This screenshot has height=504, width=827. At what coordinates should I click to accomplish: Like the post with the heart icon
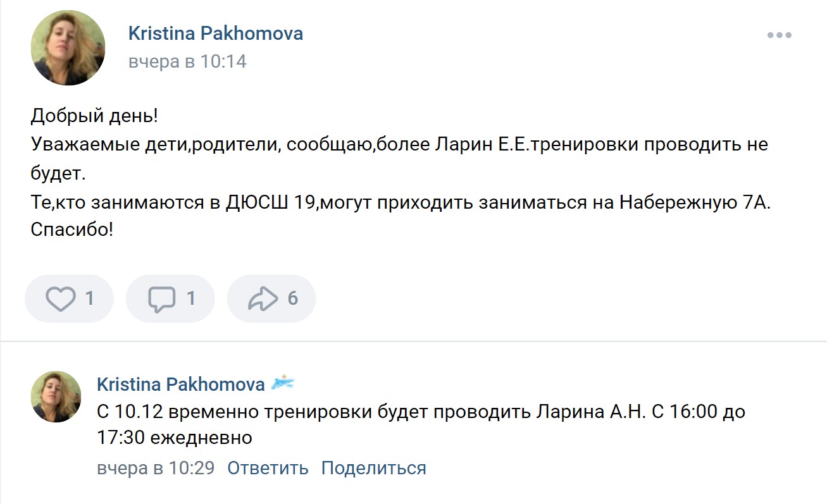[61, 298]
